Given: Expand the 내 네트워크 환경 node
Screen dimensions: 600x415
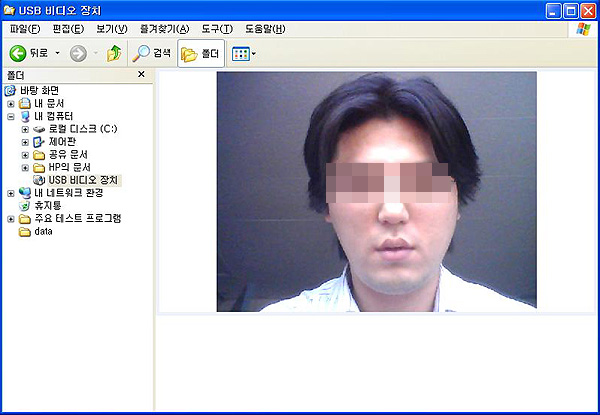Looking at the screenshot, I should tap(11, 194).
